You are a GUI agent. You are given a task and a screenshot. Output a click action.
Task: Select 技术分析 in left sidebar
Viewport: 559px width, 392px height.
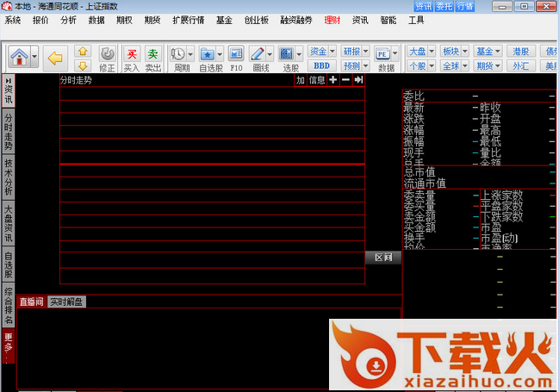click(8, 175)
